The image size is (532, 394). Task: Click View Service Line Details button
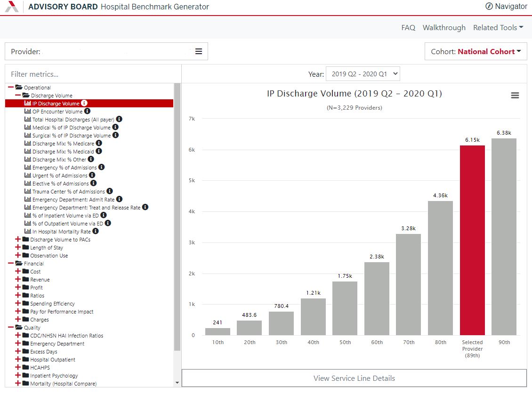354,378
